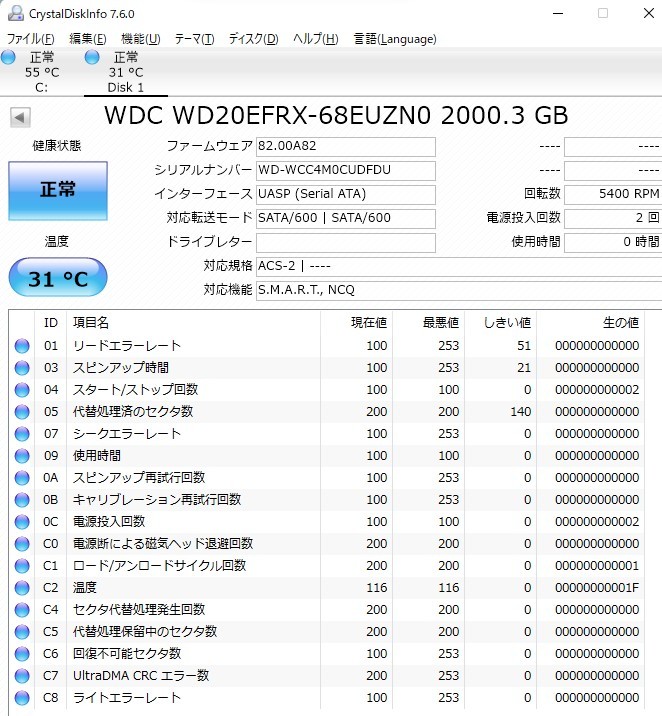Click status circle for ID 0A スピンアップ再試行回数
This screenshot has width=662, height=716.
point(22,478)
